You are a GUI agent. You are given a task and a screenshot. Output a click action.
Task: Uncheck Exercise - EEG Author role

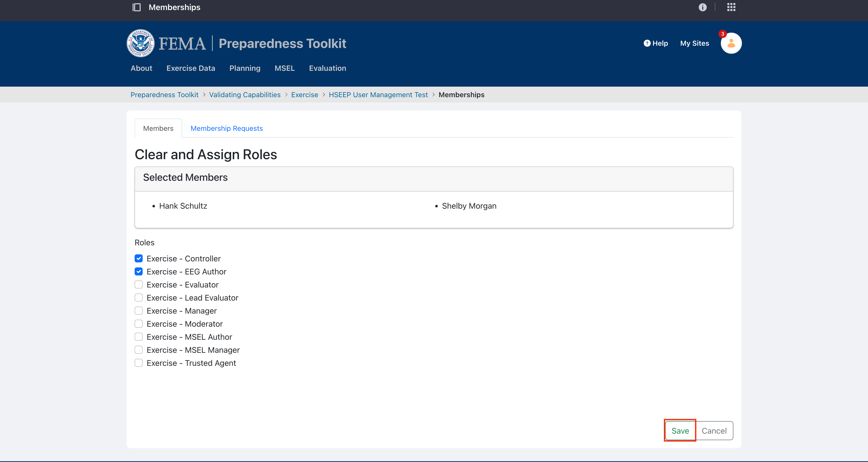pyautogui.click(x=138, y=272)
